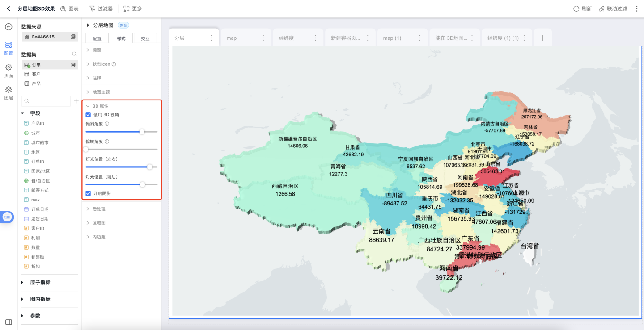Screen dimensions: 644x330
Task: Switch to the 交互 tab
Action: pyautogui.click(x=145, y=39)
